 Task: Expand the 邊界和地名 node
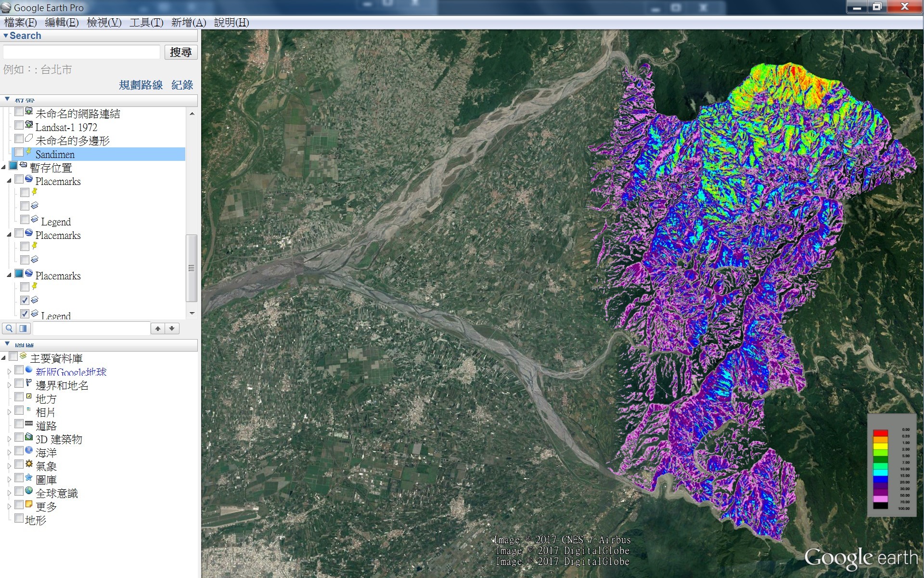tap(9, 385)
